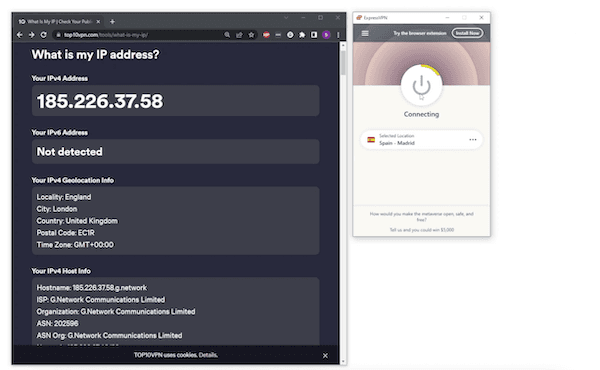The image size is (600, 370).
Task: Go forward in the Chrome browser
Action: pyautogui.click(x=31, y=35)
